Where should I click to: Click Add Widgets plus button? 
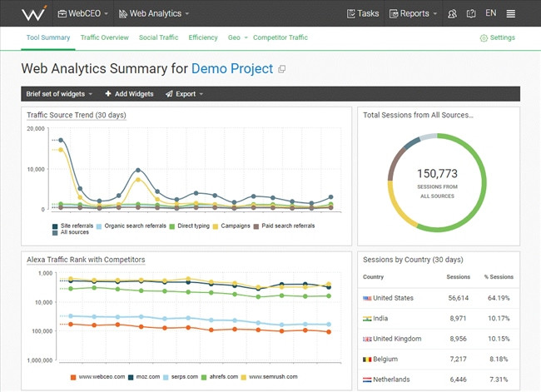(x=129, y=94)
